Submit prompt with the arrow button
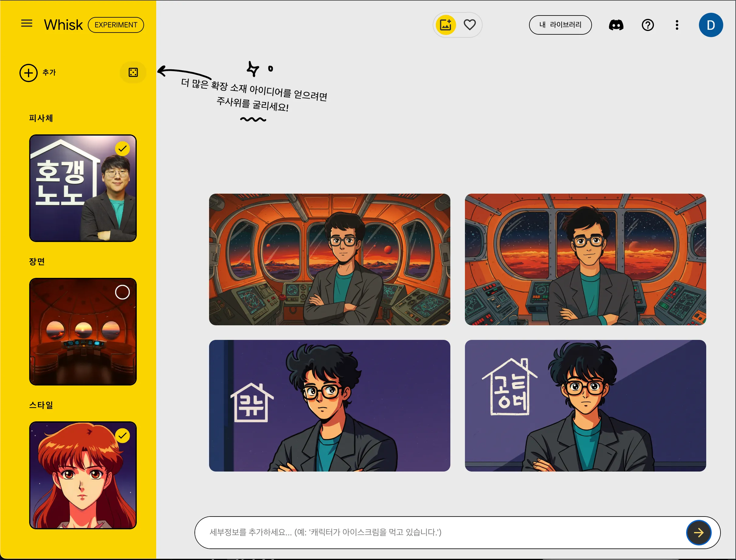Image resolution: width=736 pixels, height=560 pixels. 698,532
